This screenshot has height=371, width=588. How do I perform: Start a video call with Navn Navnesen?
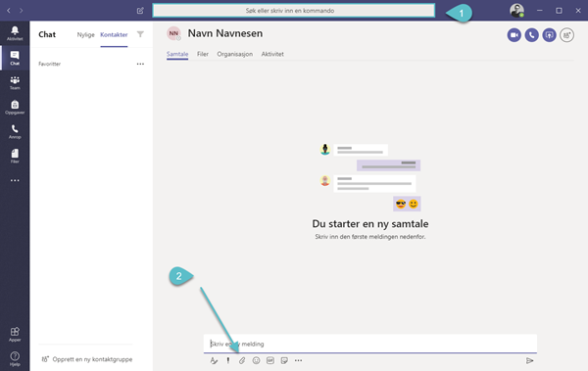coord(514,35)
